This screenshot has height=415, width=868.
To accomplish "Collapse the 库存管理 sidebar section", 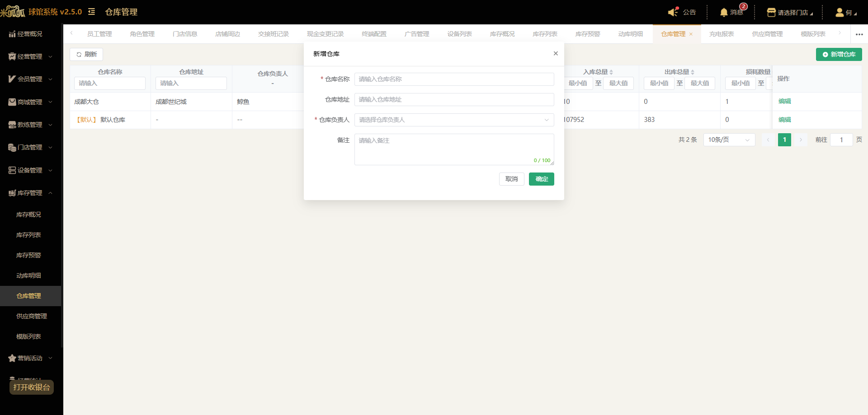I will [31, 193].
